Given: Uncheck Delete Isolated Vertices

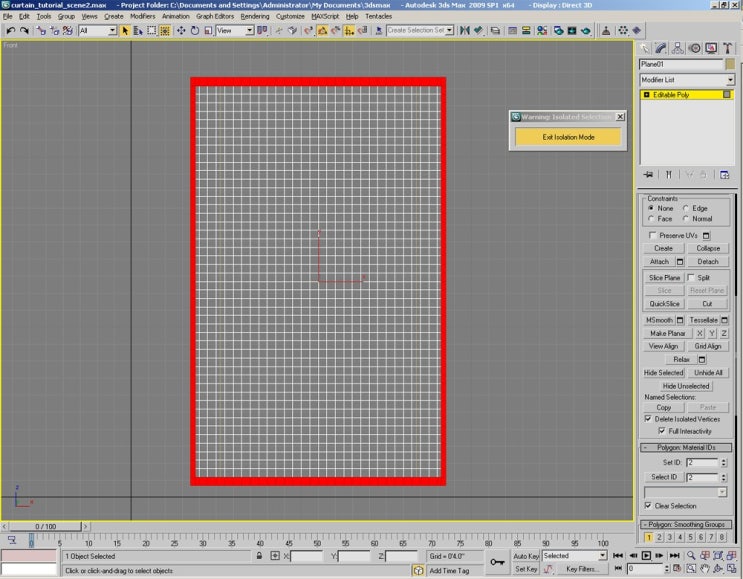Looking at the screenshot, I should point(648,419).
